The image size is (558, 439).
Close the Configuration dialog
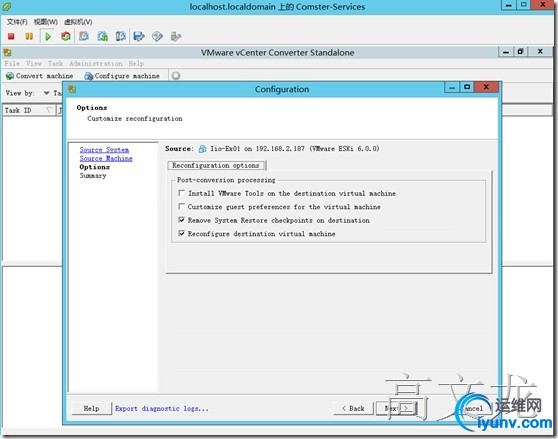pos(486,88)
